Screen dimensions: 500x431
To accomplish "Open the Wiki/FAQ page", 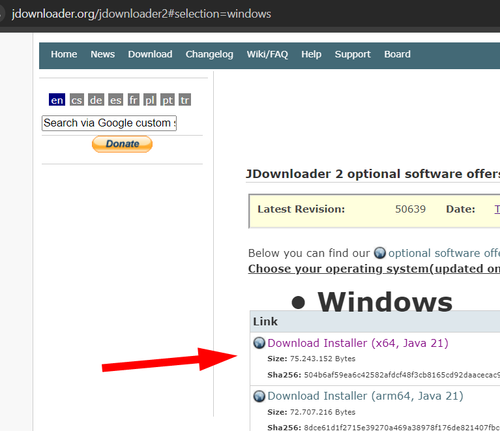I will [267, 54].
